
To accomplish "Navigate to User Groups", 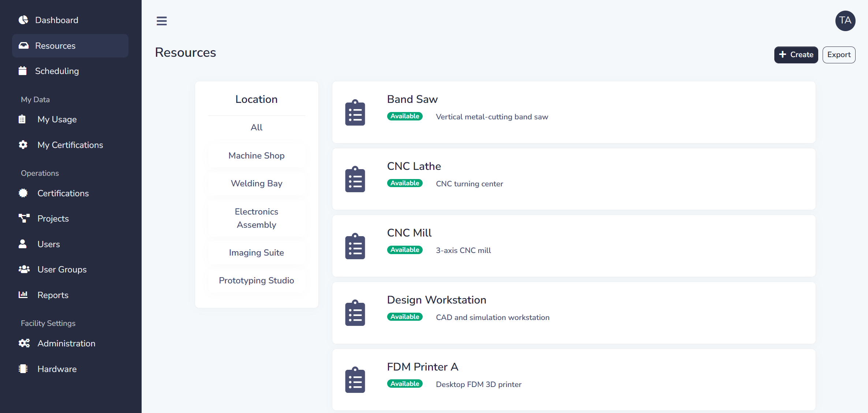I will point(70,269).
